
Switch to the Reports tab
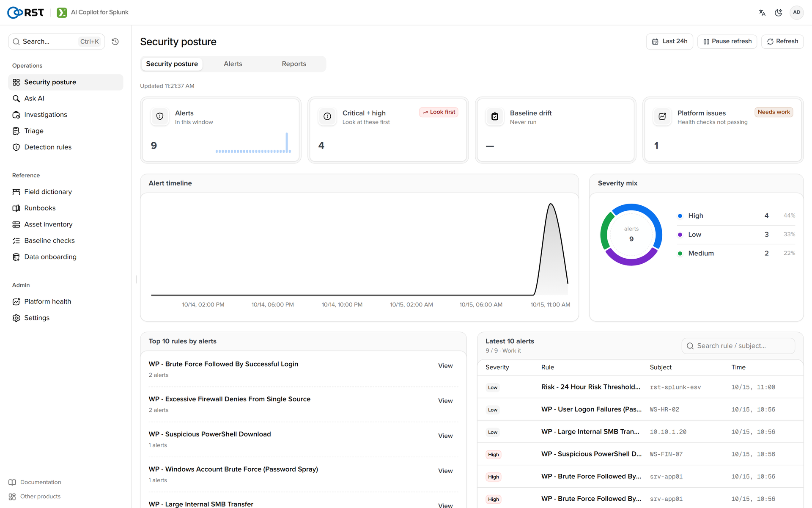coord(294,64)
